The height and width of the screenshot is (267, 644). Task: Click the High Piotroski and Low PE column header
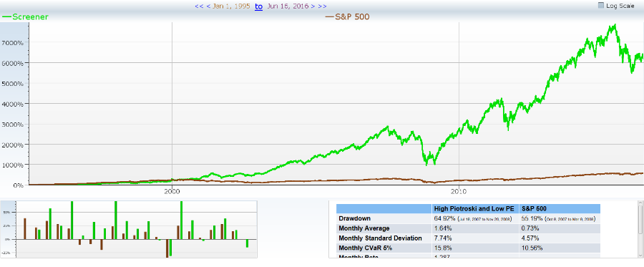[x=475, y=209]
